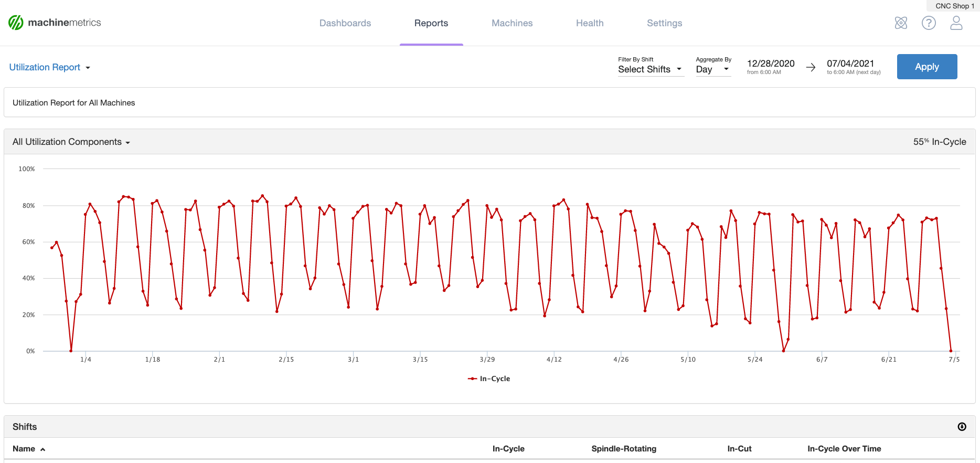Click the In-Cycle Over Time column header
This screenshot has height=463, width=980.
[844, 449]
